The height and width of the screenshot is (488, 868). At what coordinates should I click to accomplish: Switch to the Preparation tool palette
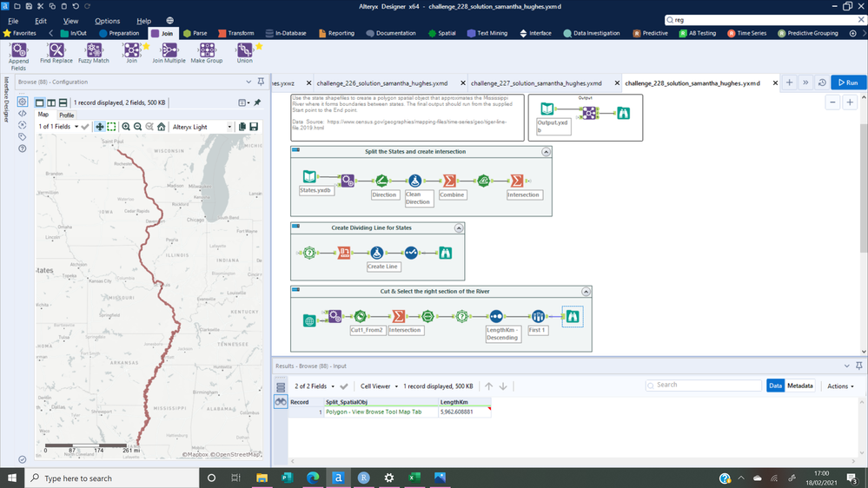119,33
